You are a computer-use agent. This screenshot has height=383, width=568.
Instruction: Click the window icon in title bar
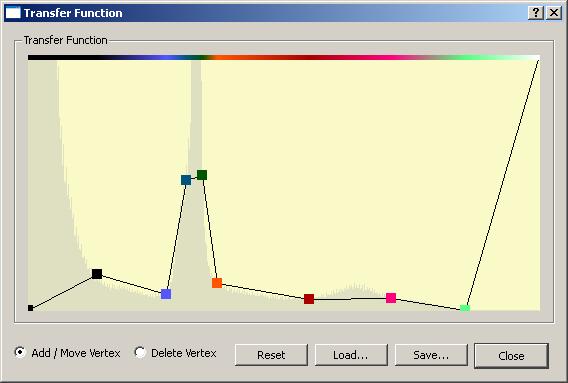[13, 13]
